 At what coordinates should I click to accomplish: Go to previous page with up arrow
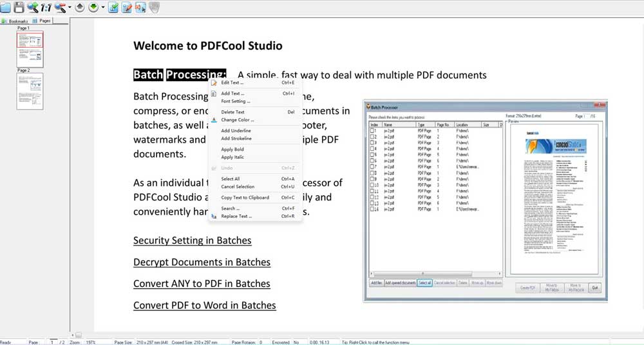[80, 7]
